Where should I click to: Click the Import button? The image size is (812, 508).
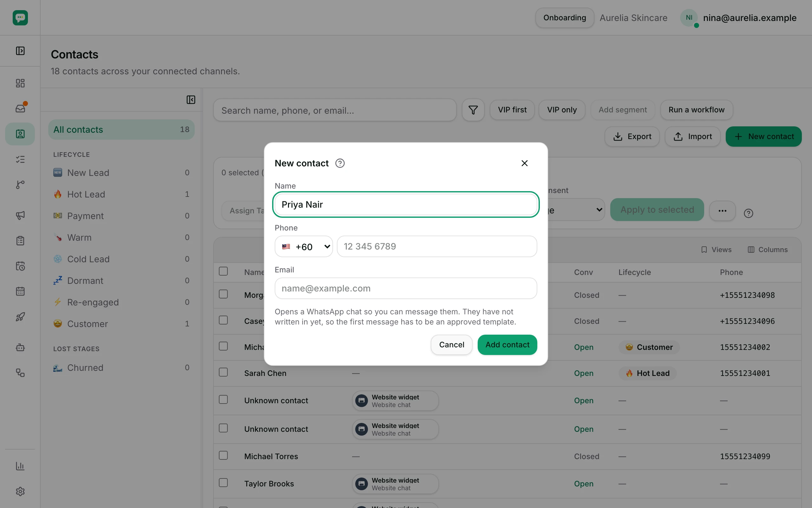point(692,137)
